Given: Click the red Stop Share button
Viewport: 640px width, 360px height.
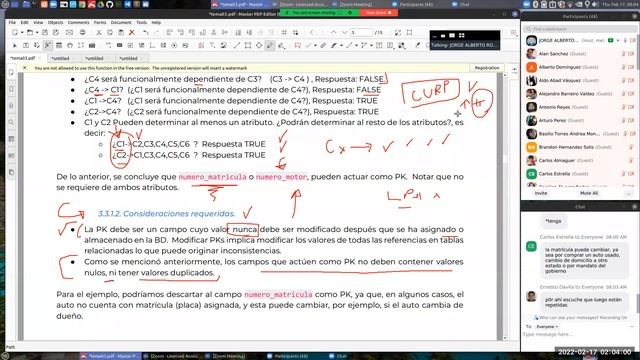Looking at the screenshot, I should pyautogui.click(x=378, y=13).
